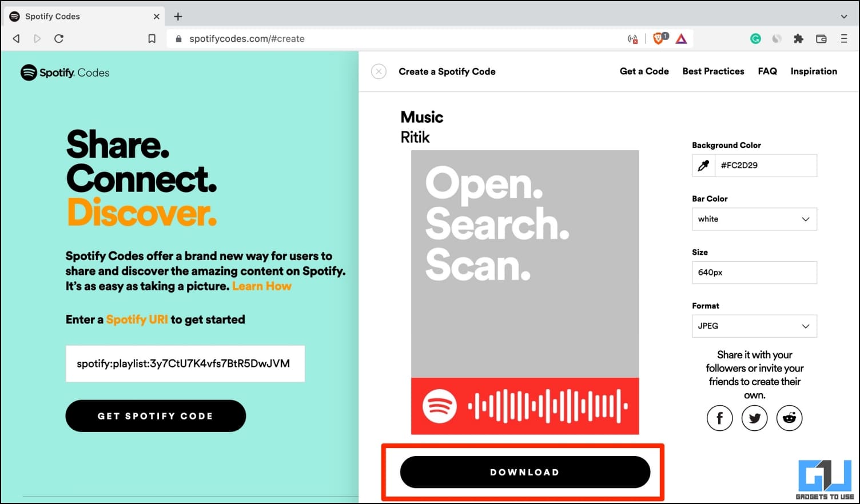The height and width of the screenshot is (504, 860).
Task: Share the code on Twitter
Action: pos(754,418)
